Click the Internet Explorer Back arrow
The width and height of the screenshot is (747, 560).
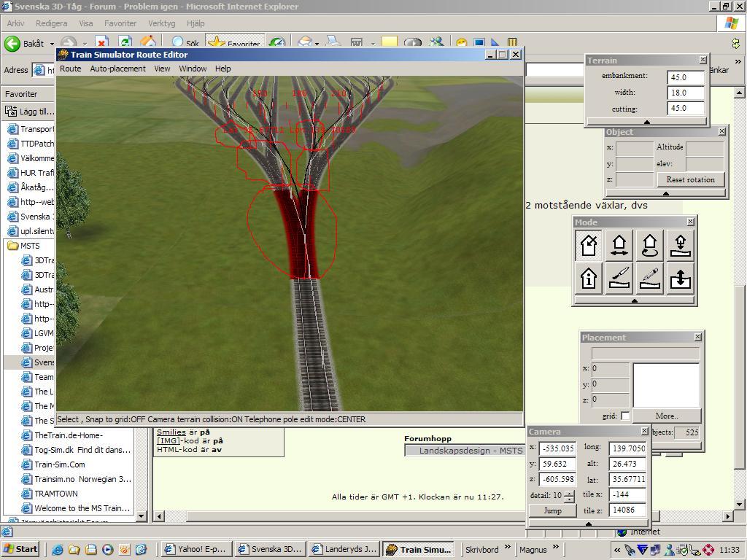[12, 43]
